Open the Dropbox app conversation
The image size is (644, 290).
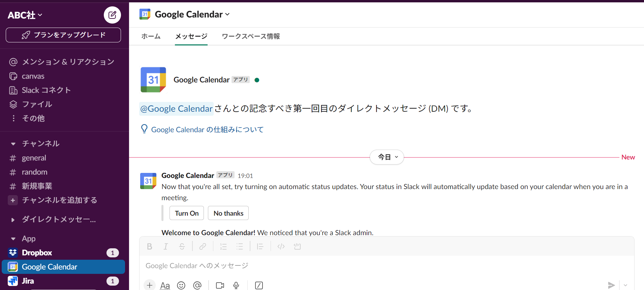[x=63, y=253]
